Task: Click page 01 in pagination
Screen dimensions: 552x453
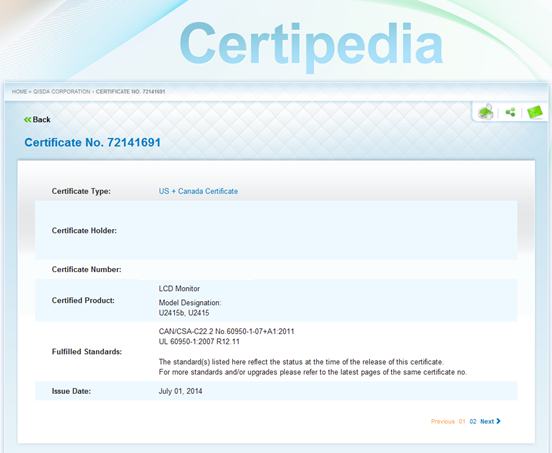Action: coord(462,421)
